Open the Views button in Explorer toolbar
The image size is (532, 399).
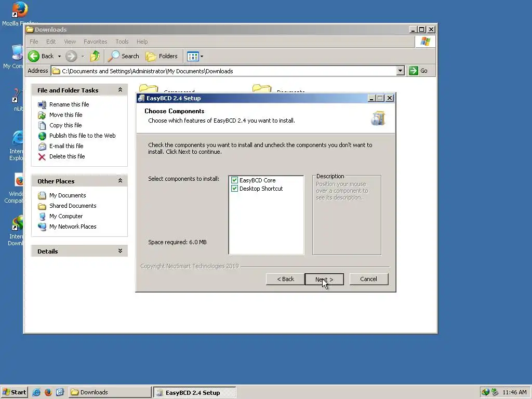click(193, 56)
